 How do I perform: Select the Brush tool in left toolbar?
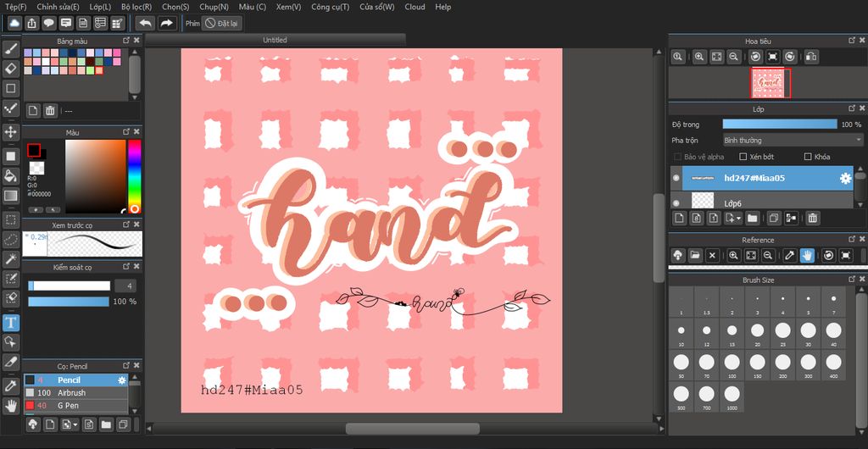(x=10, y=49)
